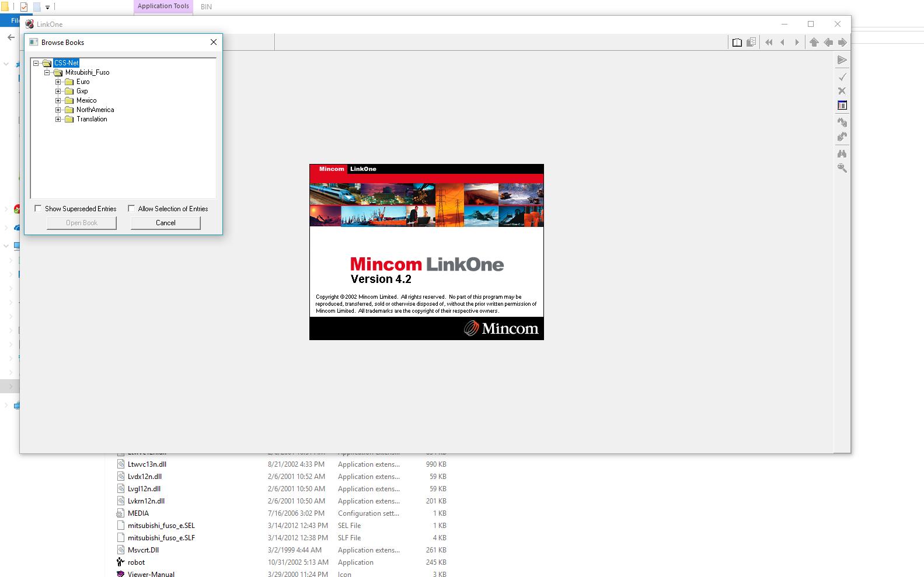Select the Gxp tree entry
The image size is (924, 577).
82,91
